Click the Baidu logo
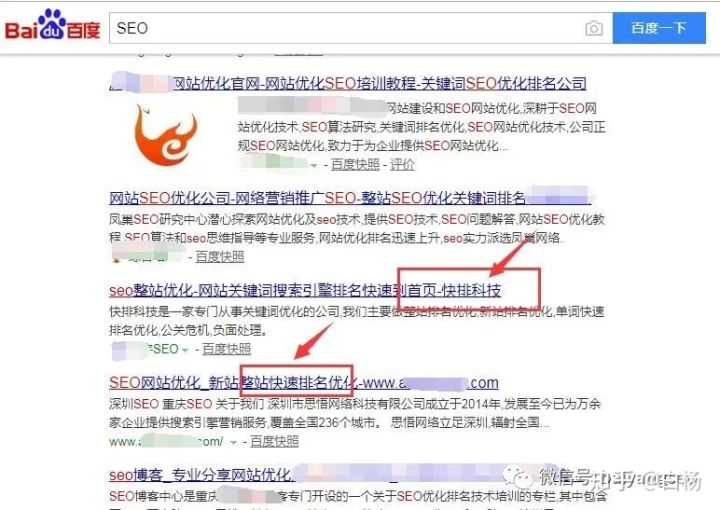The image size is (720, 510). point(52,25)
